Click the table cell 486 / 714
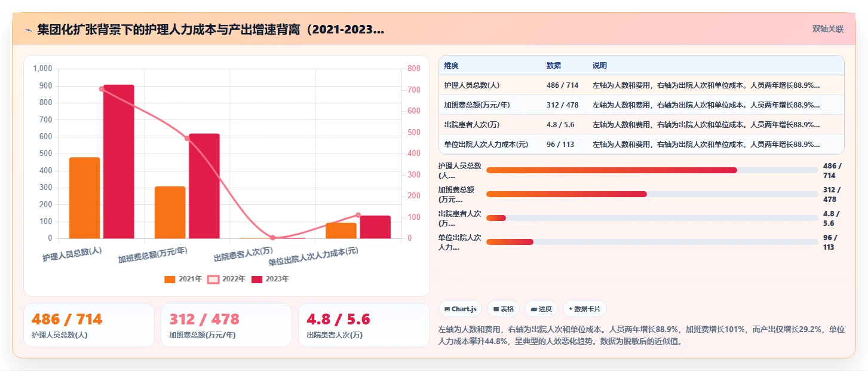Image resolution: width=868 pixels, height=371 pixels. pyautogui.click(x=563, y=85)
